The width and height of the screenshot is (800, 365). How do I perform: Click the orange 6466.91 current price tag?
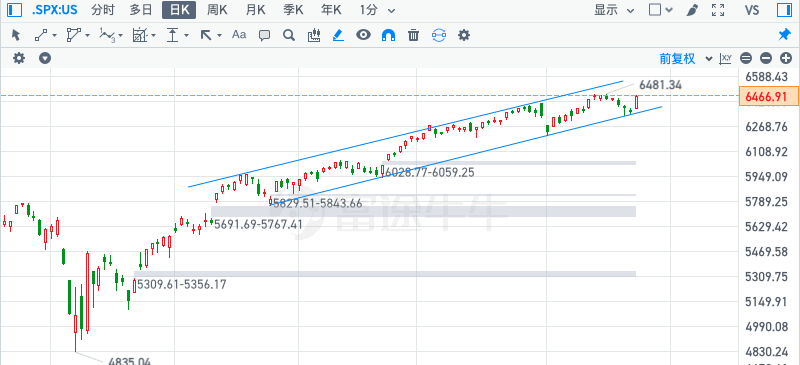click(x=768, y=96)
